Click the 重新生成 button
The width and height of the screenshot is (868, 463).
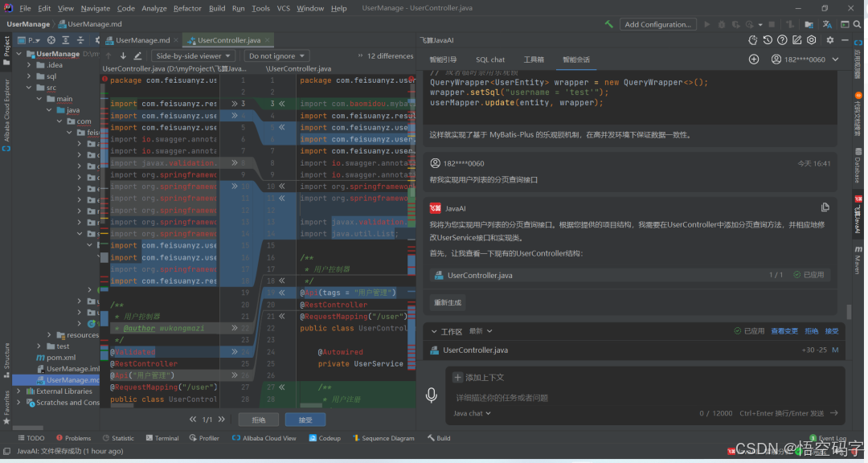pos(448,302)
